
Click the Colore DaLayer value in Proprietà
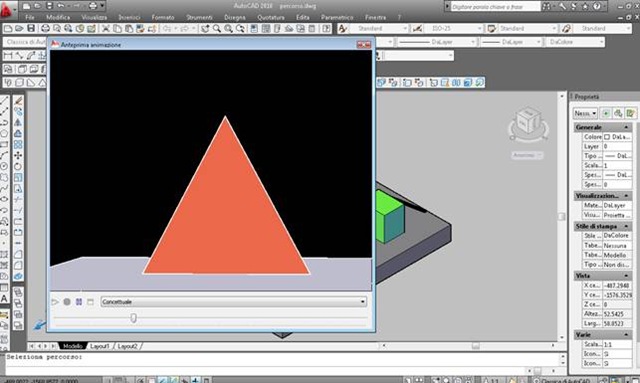[x=617, y=137]
